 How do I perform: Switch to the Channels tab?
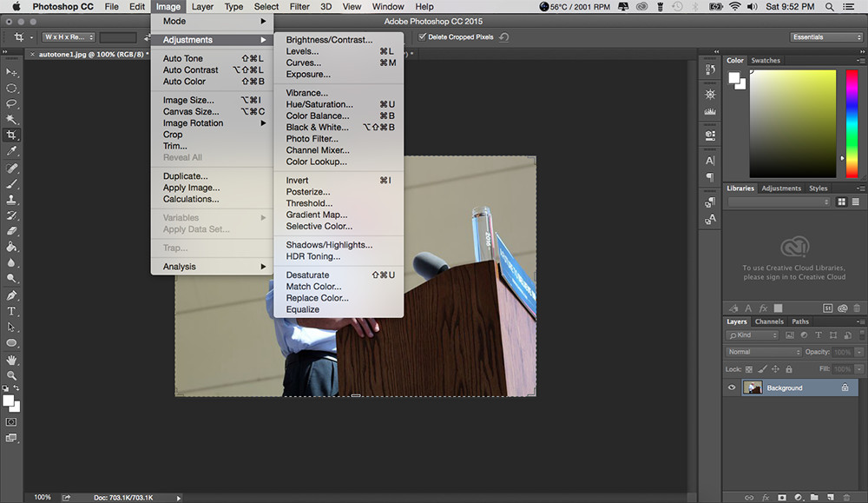[769, 321]
